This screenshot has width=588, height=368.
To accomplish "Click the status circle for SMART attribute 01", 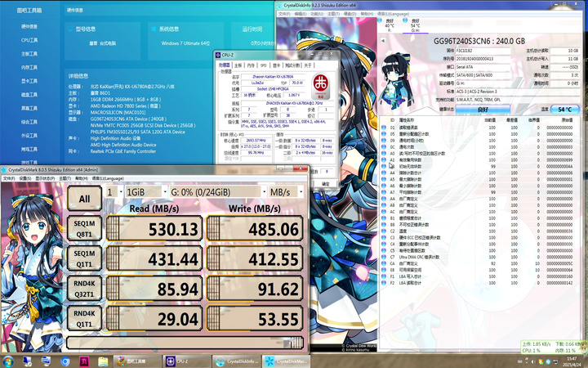I will pyautogui.click(x=384, y=128).
